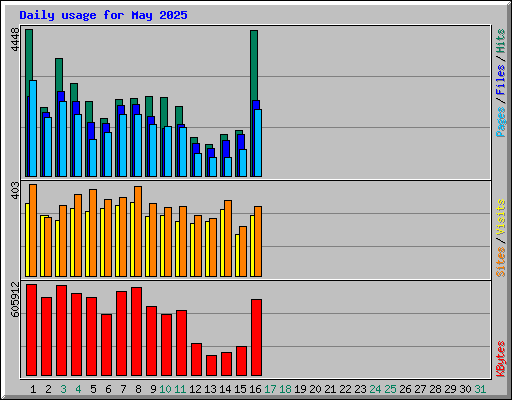Click day 21 on the x-axis
The height and width of the screenshot is (400, 512).
330,389
